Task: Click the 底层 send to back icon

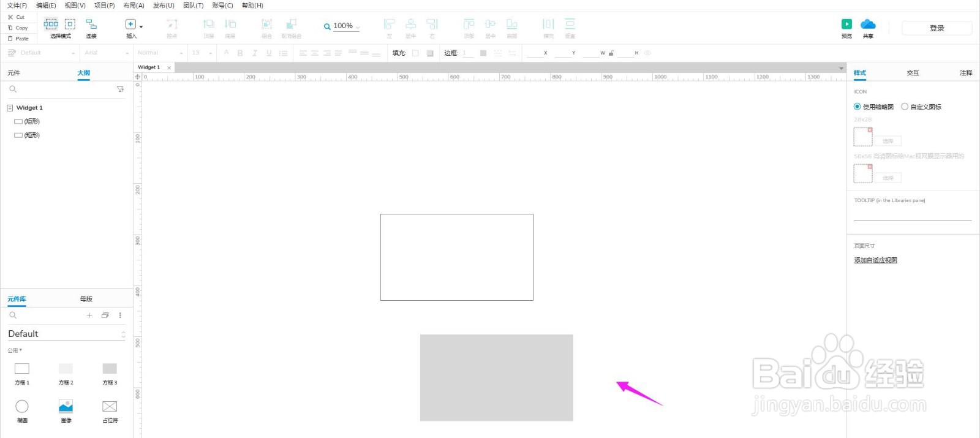Action: pos(230,24)
